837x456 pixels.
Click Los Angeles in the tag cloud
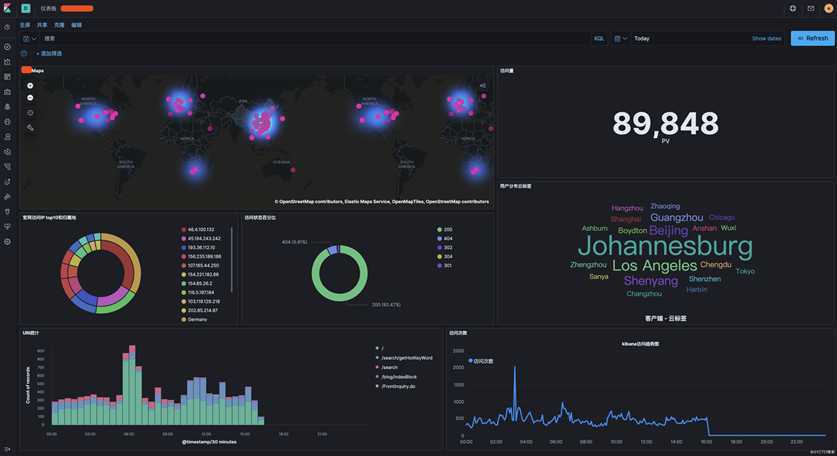coord(654,265)
